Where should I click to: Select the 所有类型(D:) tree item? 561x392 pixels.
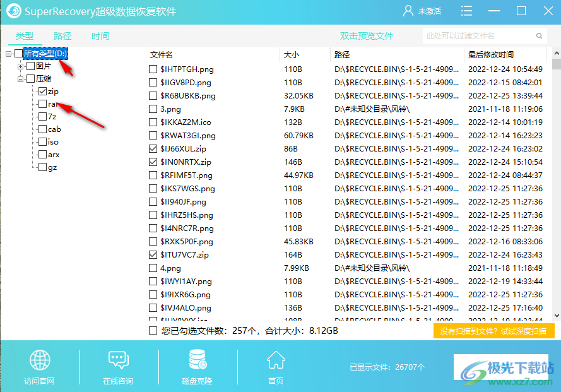click(x=45, y=54)
